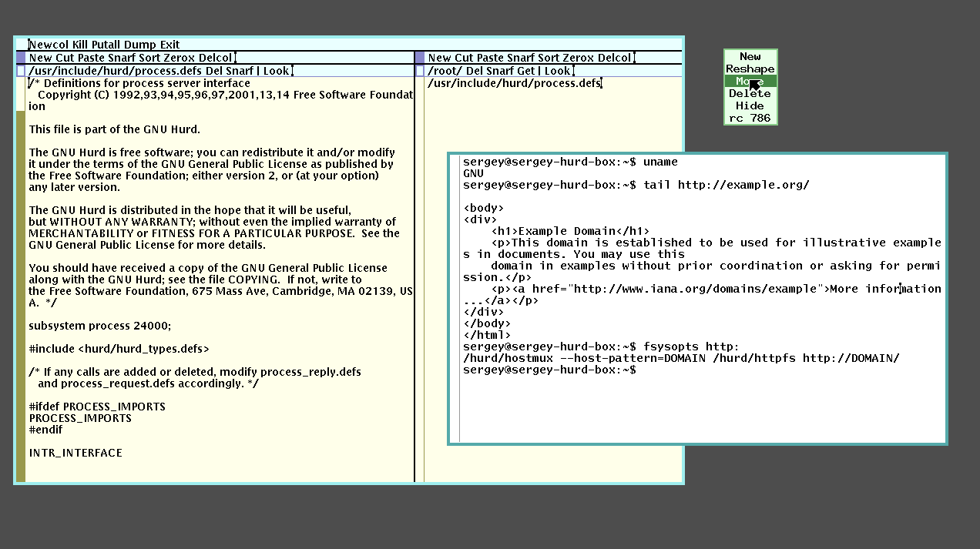Click New in the right column tag
This screenshot has height=549, width=980.
439,58
